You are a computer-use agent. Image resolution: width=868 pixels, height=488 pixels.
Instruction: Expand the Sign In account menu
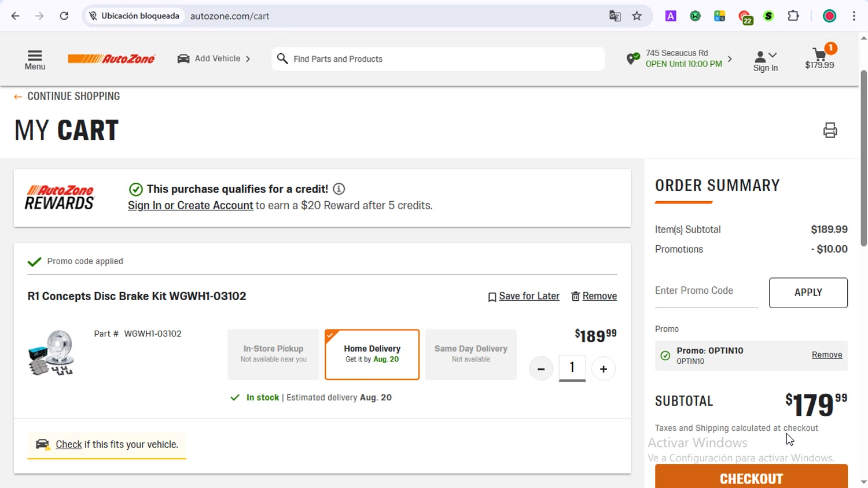pos(766,61)
